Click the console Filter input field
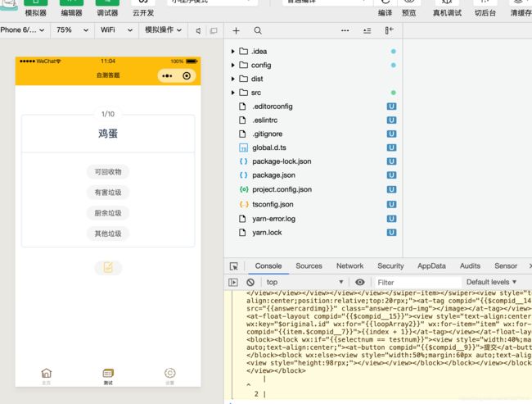This screenshot has width=532, height=404. click(417, 283)
